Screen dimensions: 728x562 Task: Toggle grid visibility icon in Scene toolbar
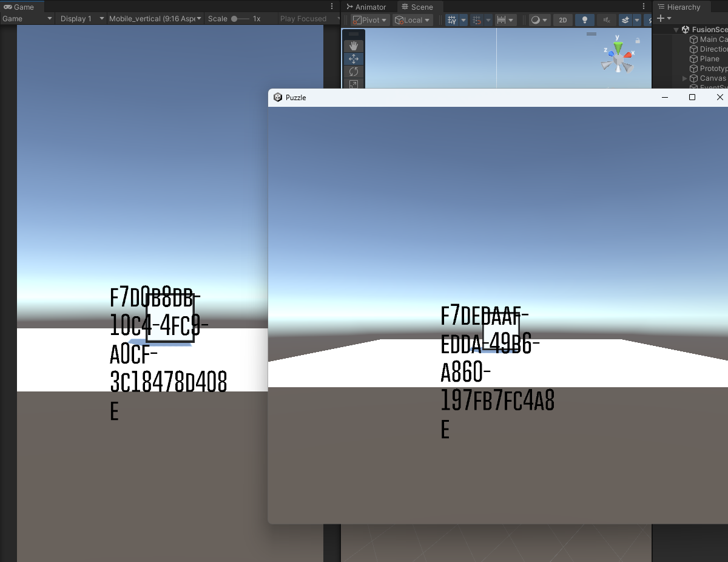tap(452, 20)
